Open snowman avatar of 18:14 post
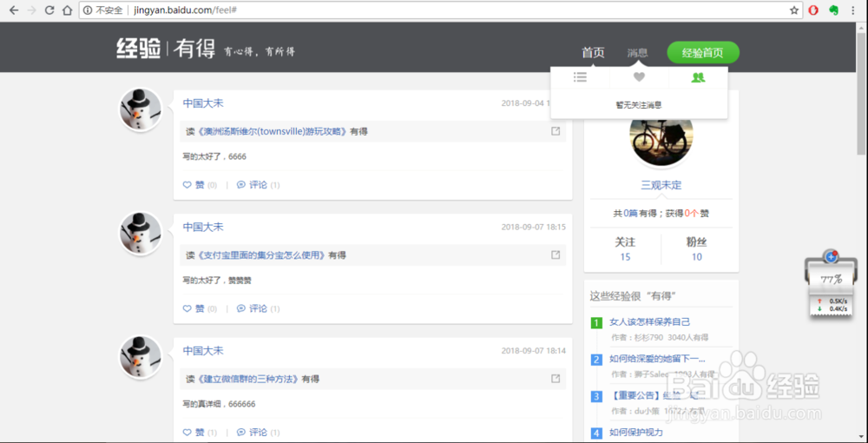 click(x=141, y=357)
